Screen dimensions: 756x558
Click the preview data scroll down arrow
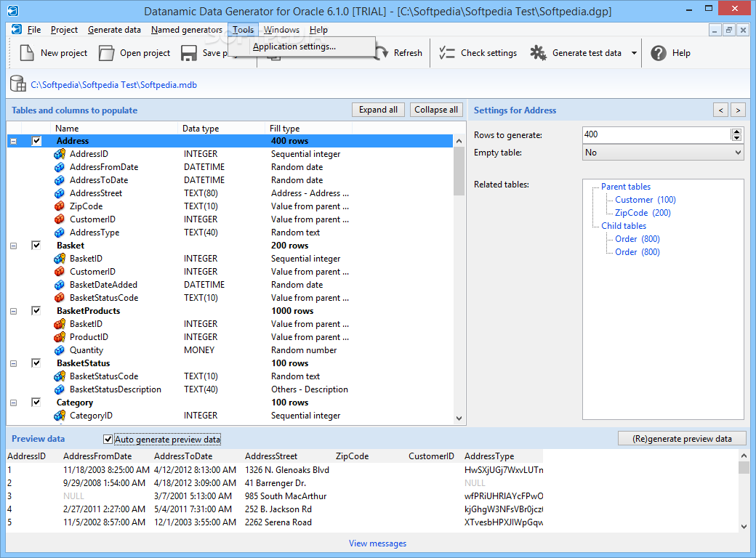(744, 527)
